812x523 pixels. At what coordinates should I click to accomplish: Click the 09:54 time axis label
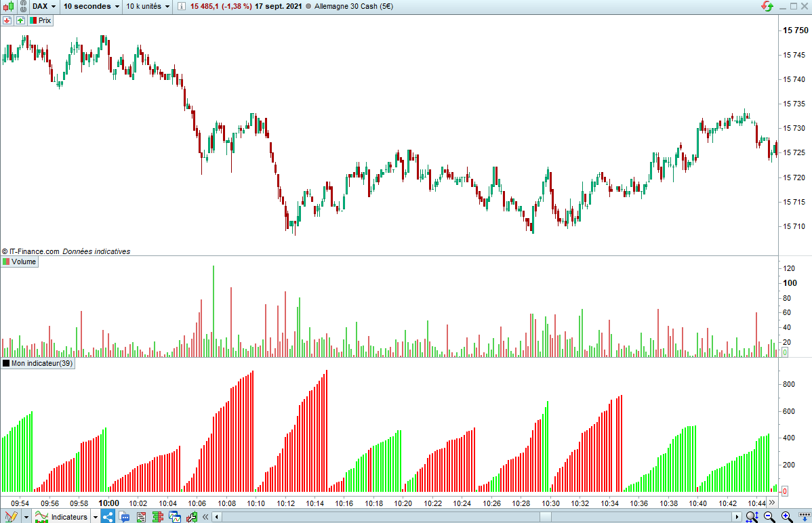pos(20,503)
